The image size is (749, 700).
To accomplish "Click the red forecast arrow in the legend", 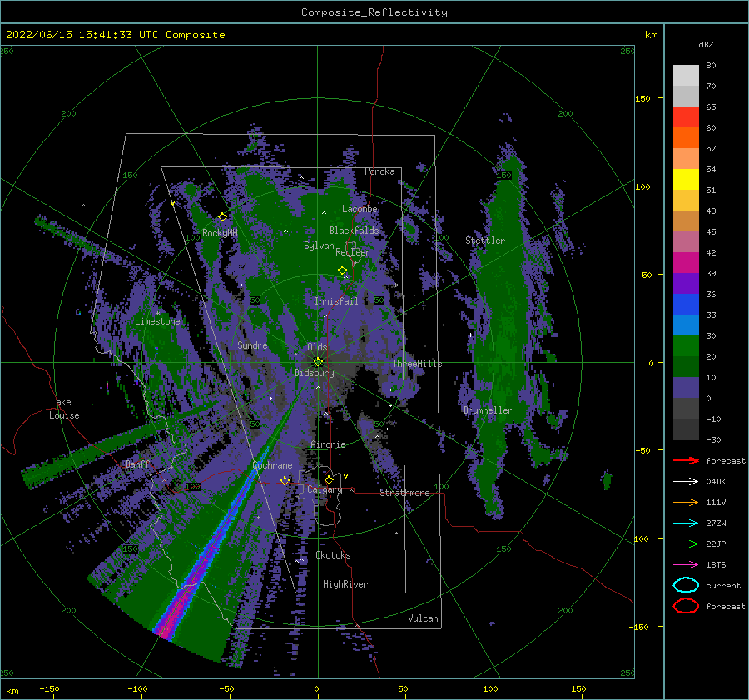I will [x=686, y=460].
